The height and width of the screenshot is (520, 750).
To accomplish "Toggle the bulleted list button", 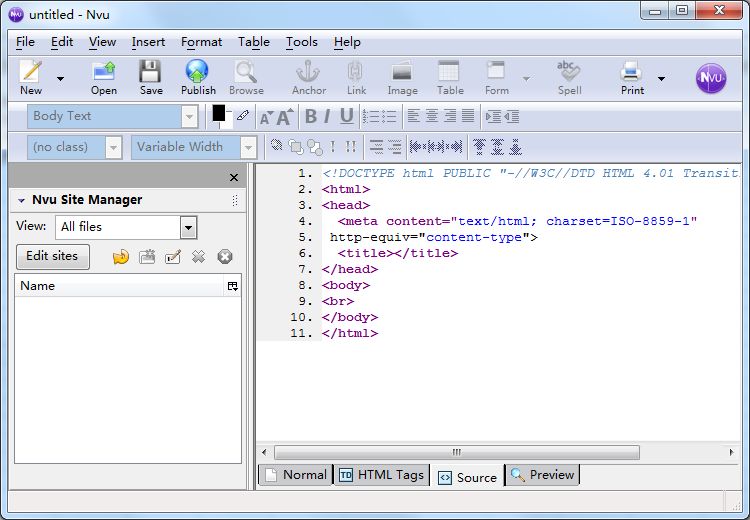I will [x=389, y=116].
